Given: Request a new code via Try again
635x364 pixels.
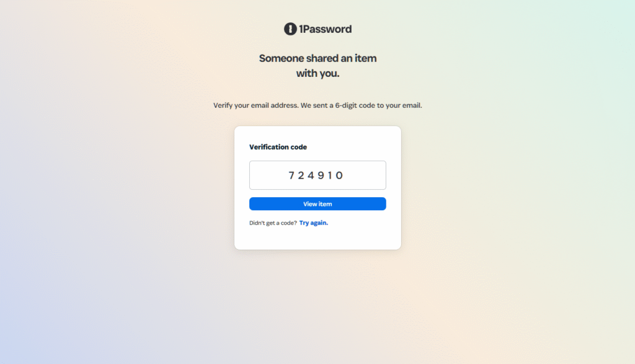Looking at the screenshot, I should 313,223.
